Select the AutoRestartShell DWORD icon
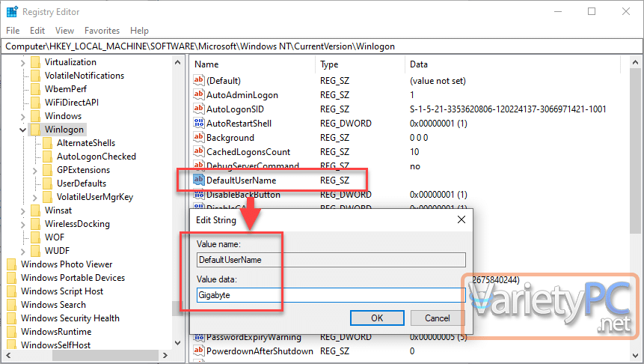644x364 pixels. [x=199, y=123]
